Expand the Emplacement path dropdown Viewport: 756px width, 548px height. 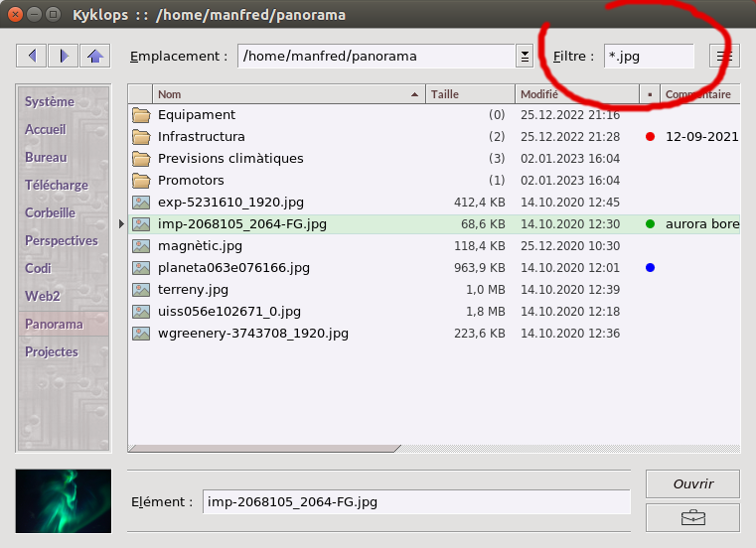[x=525, y=57]
